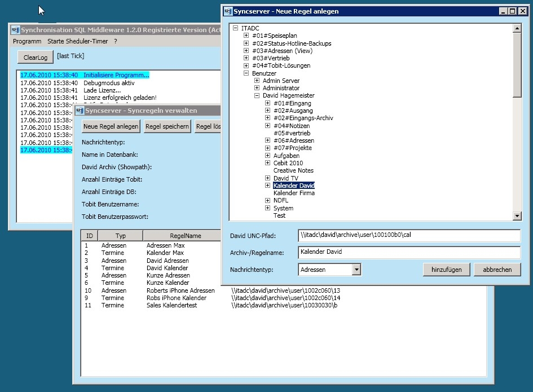Image resolution: width=533 pixels, height=392 pixels.
Task: Click the hinzufügen button
Action: coord(446,270)
